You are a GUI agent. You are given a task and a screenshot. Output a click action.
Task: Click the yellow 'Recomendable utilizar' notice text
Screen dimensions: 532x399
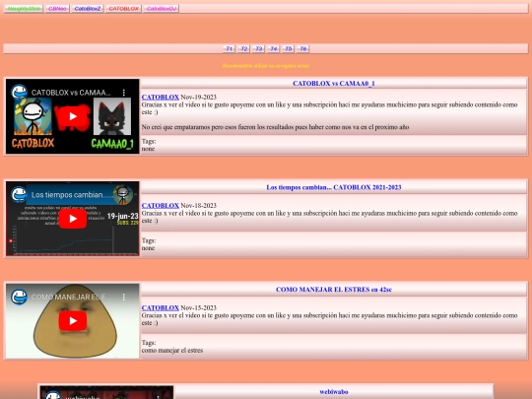(266, 65)
